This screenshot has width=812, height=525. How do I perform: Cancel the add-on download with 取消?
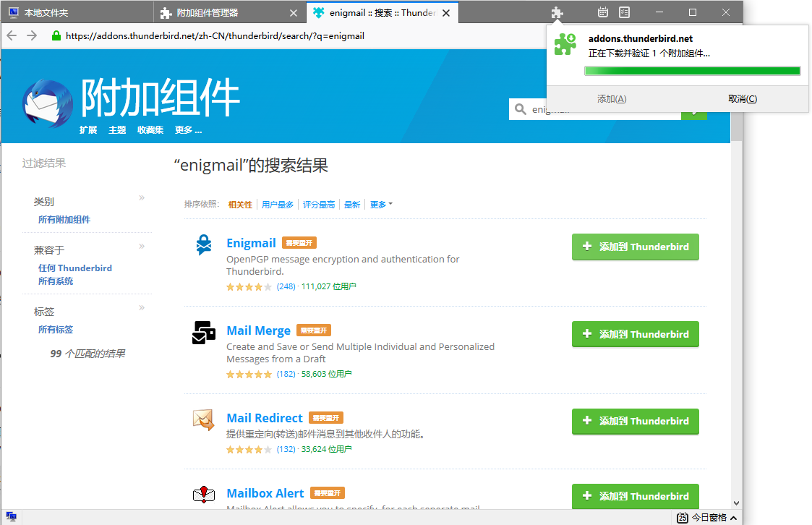pyautogui.click(x=741, y=98)
